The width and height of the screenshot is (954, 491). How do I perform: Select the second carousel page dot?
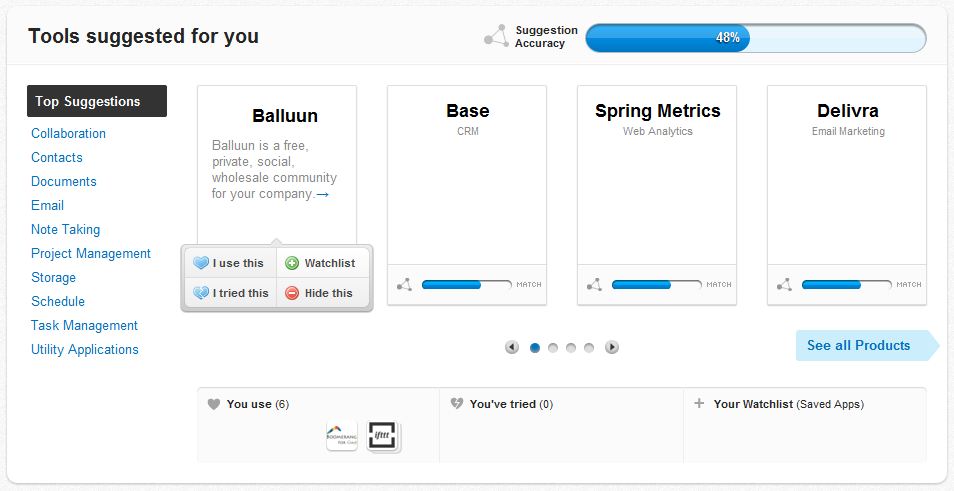tap(553, 348)
